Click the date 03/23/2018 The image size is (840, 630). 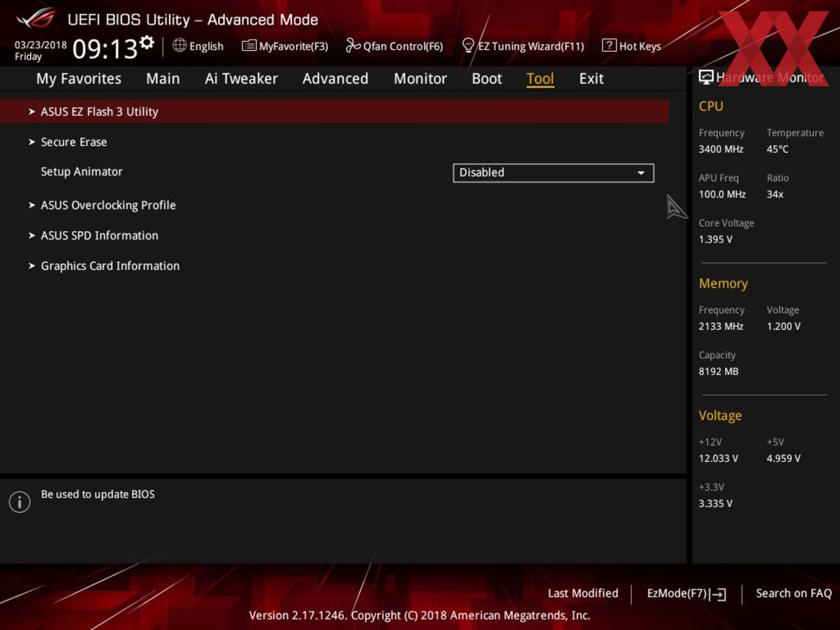click(x=41, y=44)
